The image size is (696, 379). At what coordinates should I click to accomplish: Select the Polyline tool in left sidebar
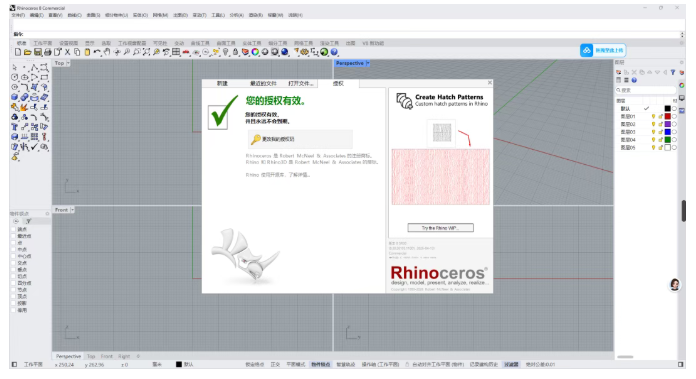[34, 68]
